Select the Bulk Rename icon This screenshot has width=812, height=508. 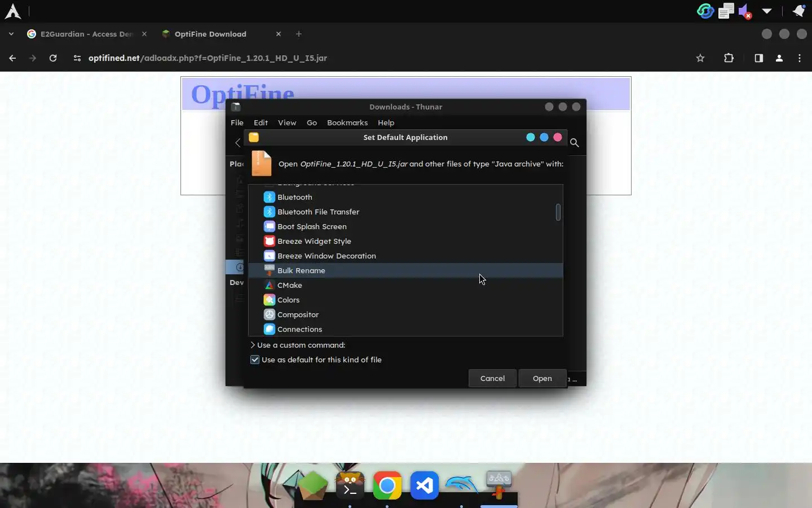[270, 270]
